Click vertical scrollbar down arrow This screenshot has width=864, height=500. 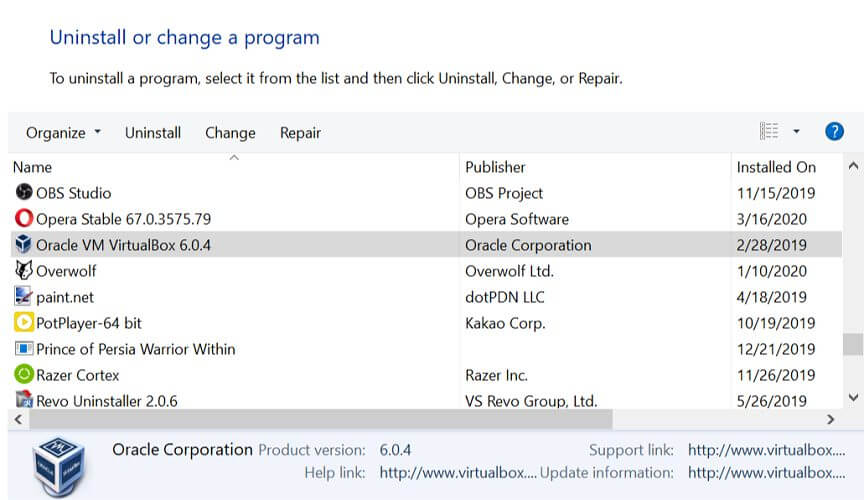pyautogui.click(x=853, y=397)
